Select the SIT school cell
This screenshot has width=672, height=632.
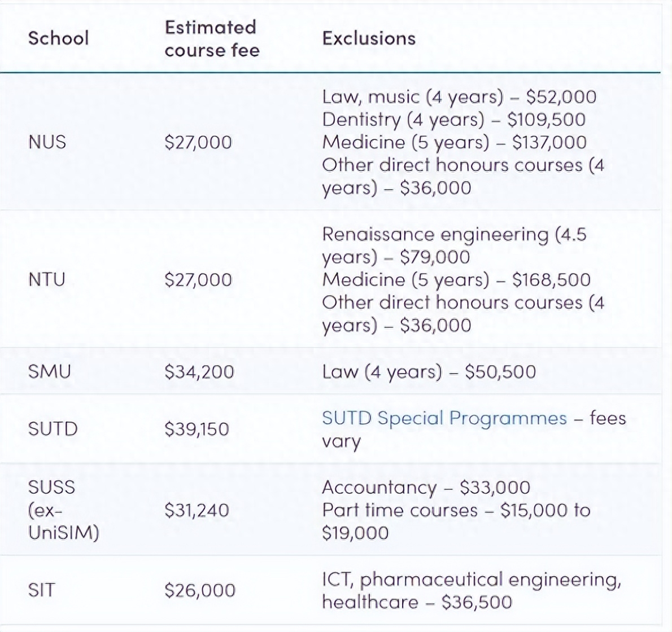click(41, 590)
